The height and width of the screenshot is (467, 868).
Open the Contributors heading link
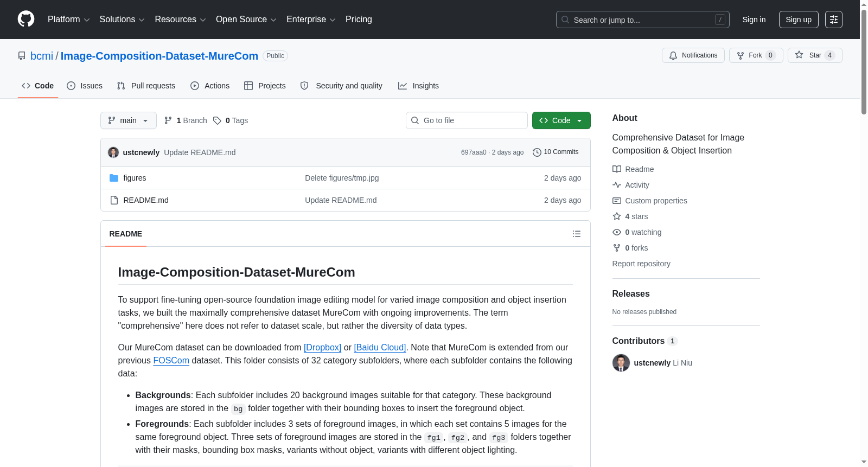point(645,341)
